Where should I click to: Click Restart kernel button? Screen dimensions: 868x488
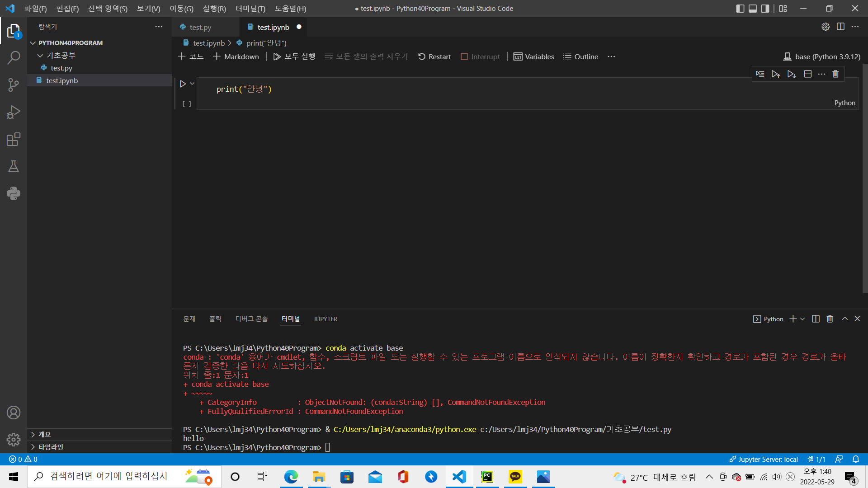[434, 56]
